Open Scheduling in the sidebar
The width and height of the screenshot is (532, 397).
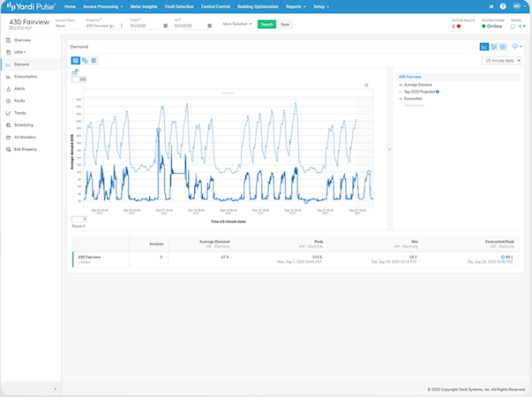24,125
